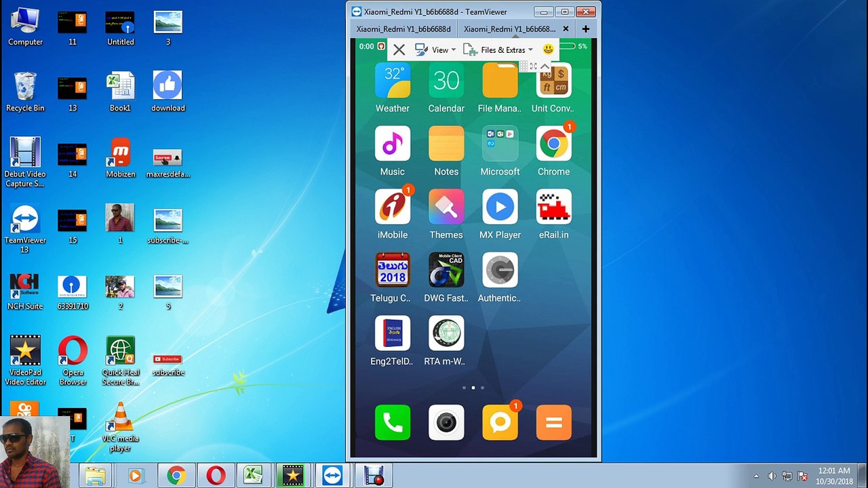Select the maxresdefault image file
The width and height of the screenshot is (868, 488).
(x=167, y=163)
